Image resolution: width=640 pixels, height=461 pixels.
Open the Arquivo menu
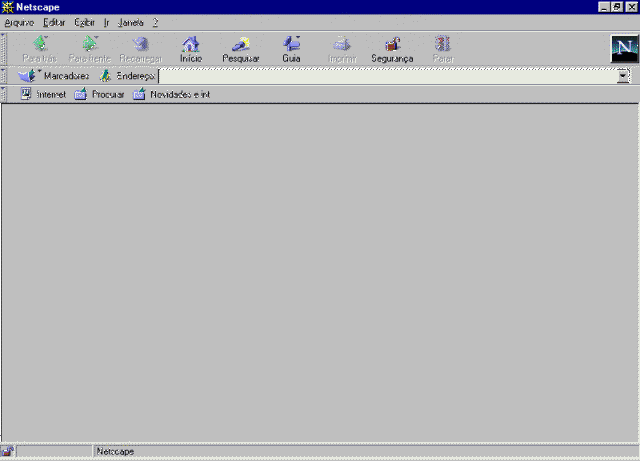pos(19,23)
